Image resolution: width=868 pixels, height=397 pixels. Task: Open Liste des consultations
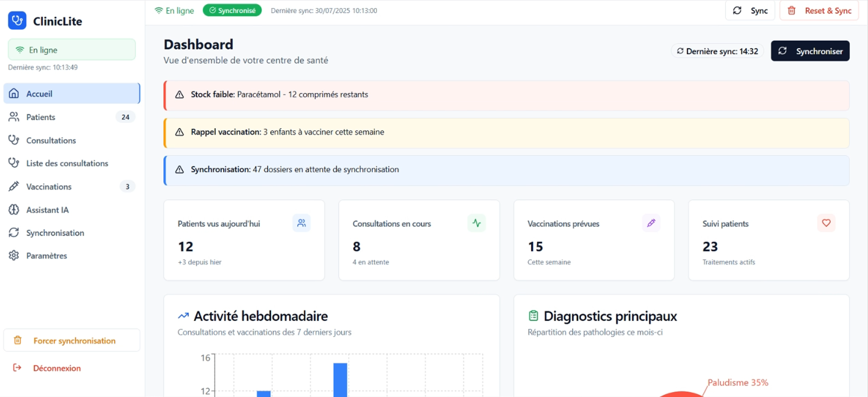[x=72, y=163]
